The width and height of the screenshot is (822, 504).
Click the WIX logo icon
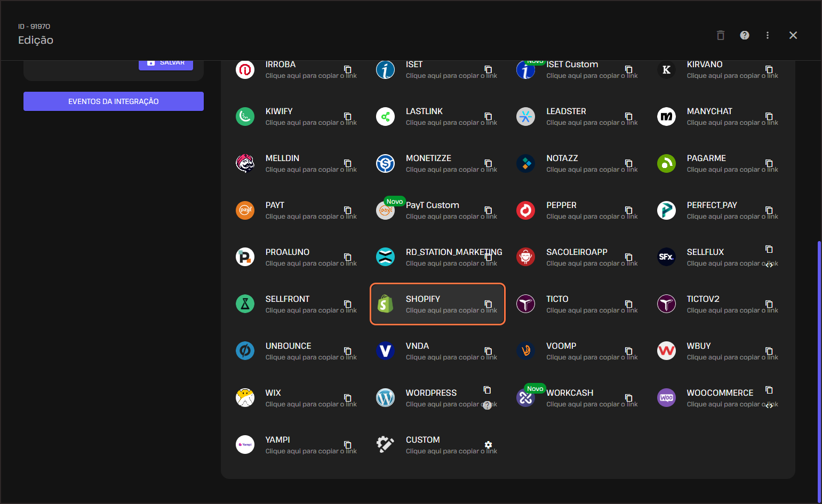tap(245, 398)
